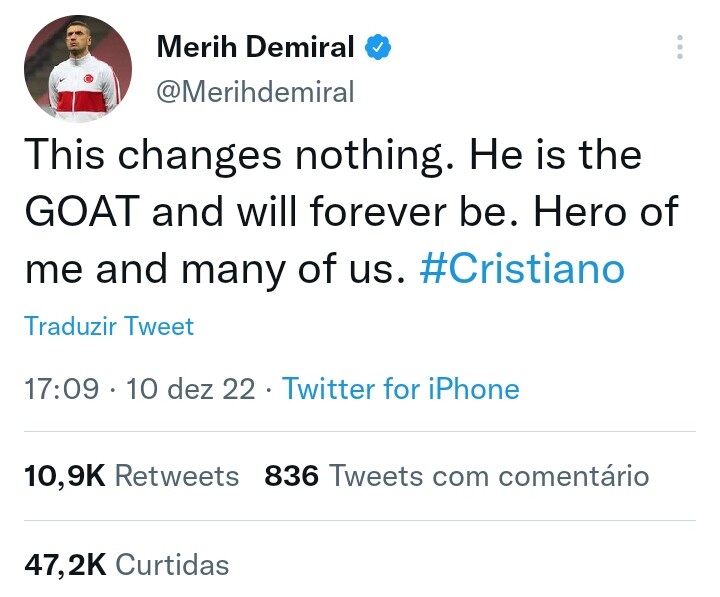720x597 pixels.
Task: View the 47,2K likes number
Action: tap(64, 564)
